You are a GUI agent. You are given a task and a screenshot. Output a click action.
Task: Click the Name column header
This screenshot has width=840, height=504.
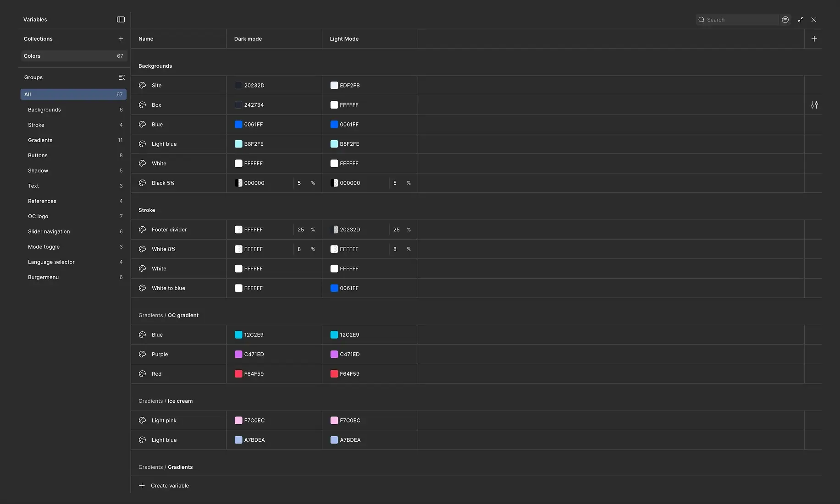pyautogui.click(x=178, y=39)
